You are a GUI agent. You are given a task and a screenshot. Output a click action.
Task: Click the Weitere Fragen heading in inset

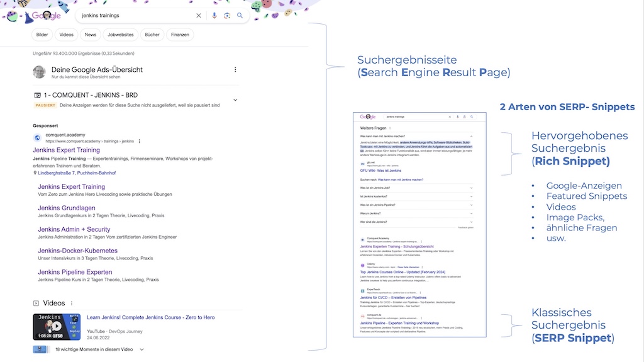373,128
